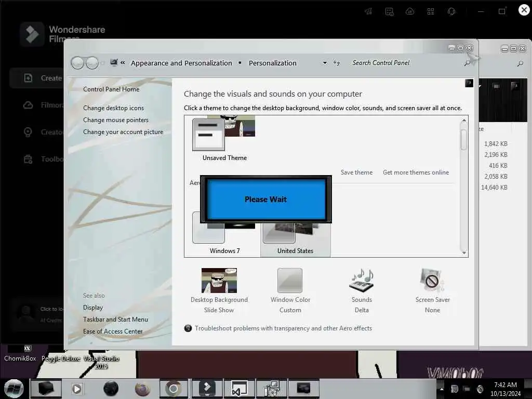Click Creator hub lightbulb icon in Filmora
The width and height of the screenshot is (532, 399).
(x=28, y=132)
